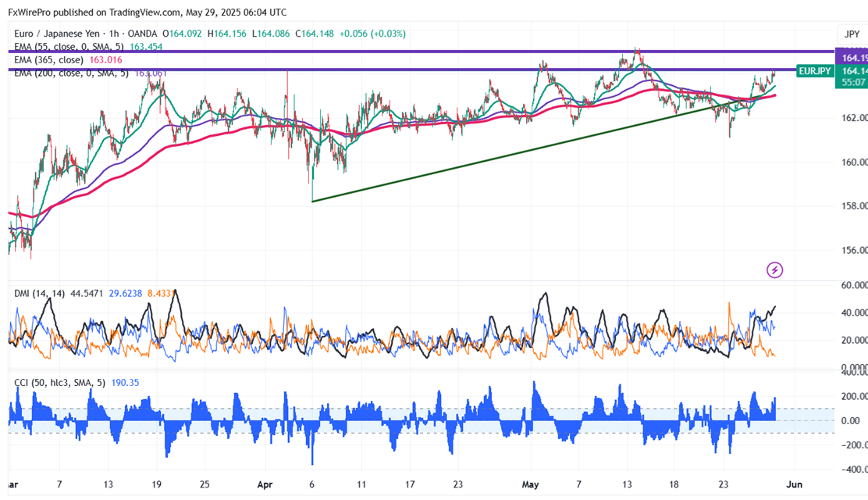
Task: Click the +0.056 (+0.03%) change value
Action: (x=372, y=34)
